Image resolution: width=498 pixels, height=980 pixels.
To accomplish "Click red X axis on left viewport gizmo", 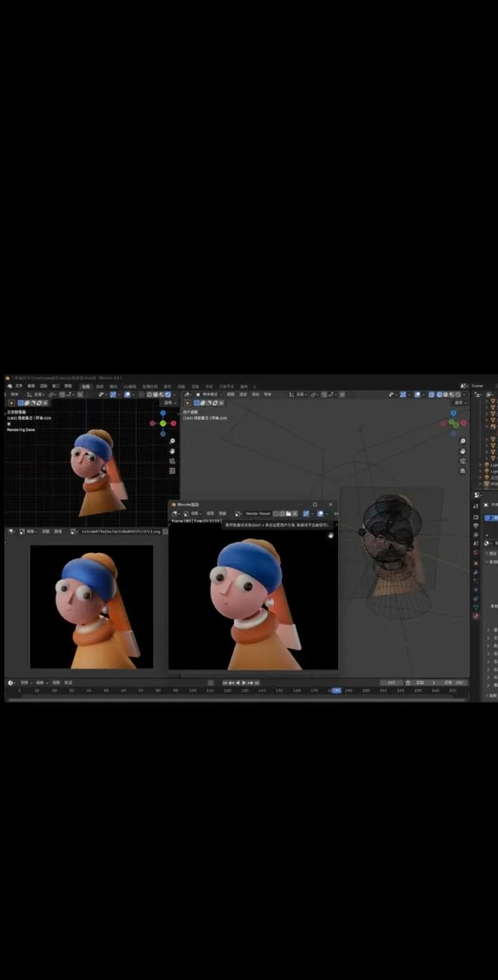I will pyautogui.click(x=174, y=424).
